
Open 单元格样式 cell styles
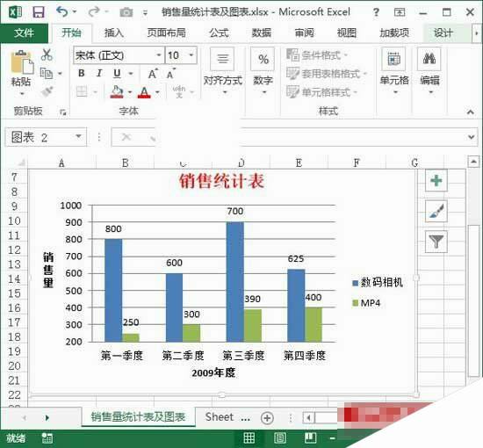tap(321, 91)
